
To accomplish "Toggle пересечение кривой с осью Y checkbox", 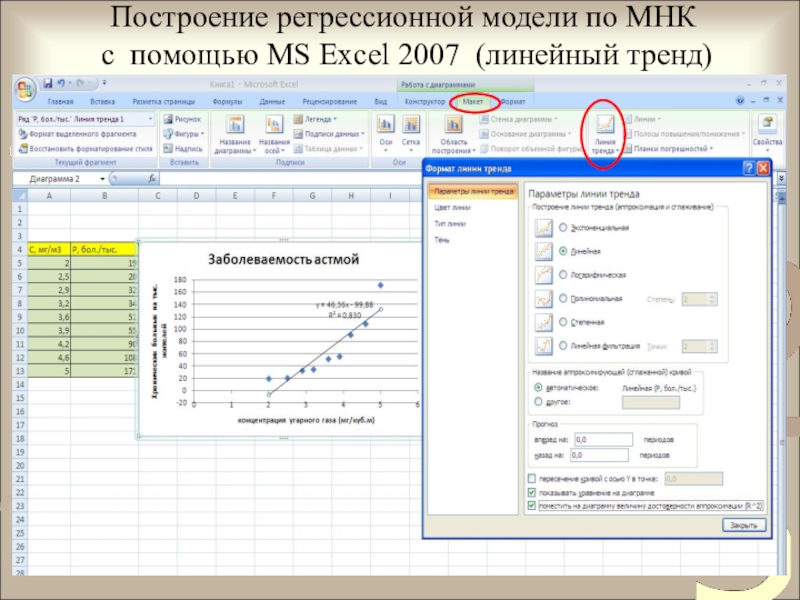I will click(x=532, y=479).
